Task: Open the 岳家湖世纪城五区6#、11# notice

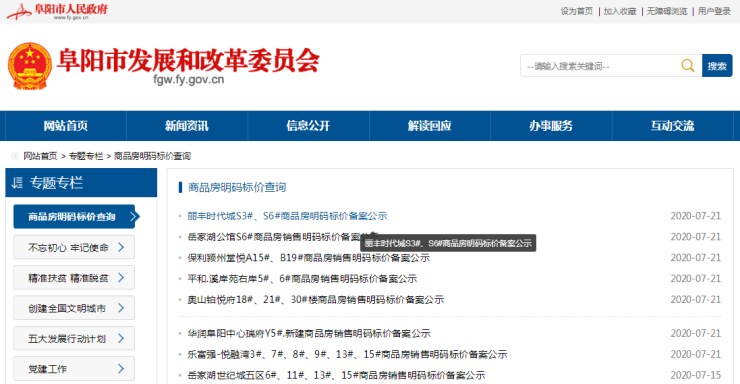Action: (336, 375)
